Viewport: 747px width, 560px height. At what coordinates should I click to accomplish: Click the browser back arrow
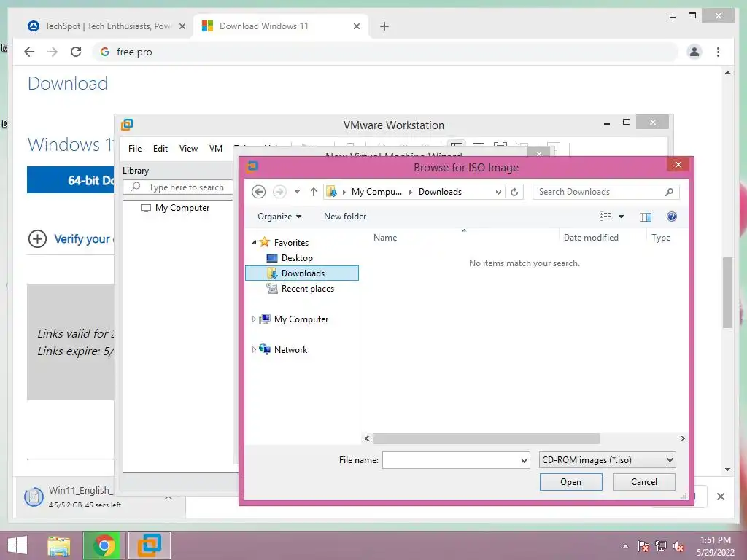(29, 52)
